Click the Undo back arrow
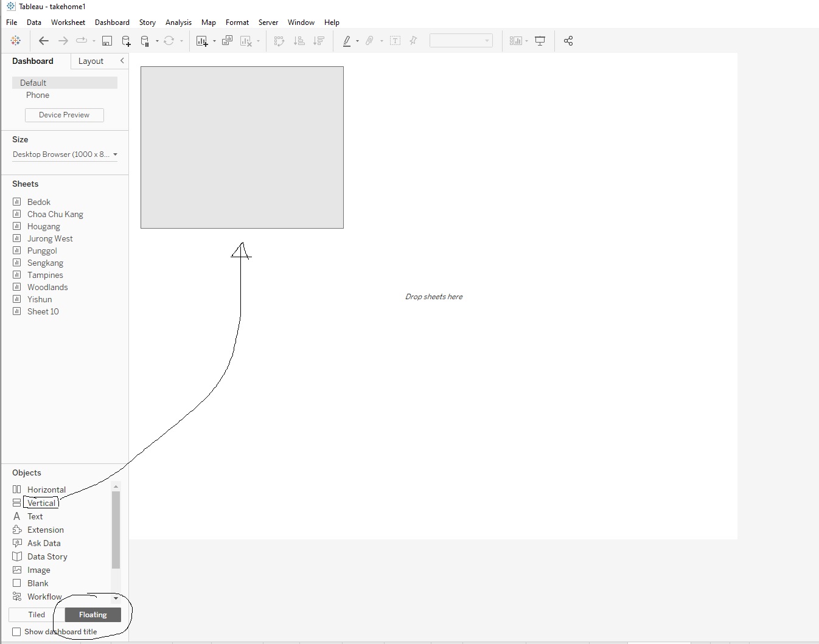The image size is (819, 644). (43, 41)
